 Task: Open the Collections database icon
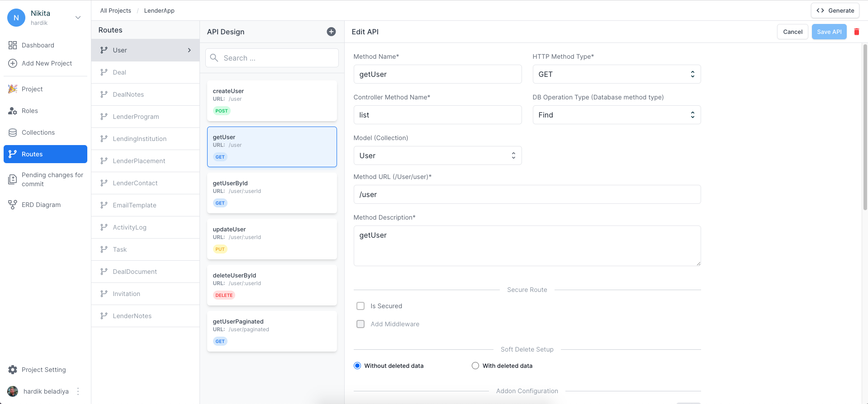click(x=13, y=132)
